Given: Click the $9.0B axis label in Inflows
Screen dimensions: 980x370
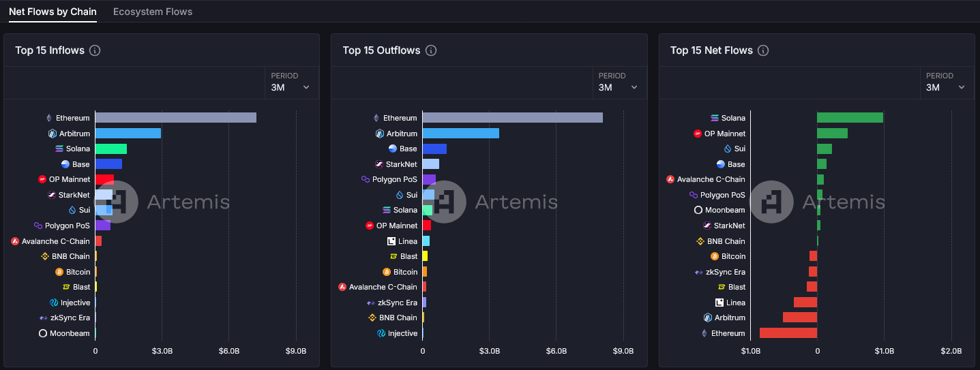Looking at the screenshot, I should 296,351.
